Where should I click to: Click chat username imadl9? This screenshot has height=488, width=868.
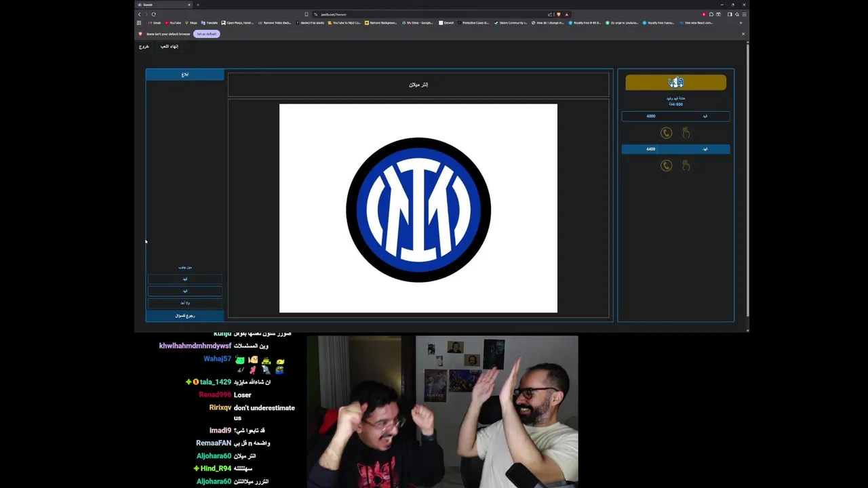[x=220, y=430]
